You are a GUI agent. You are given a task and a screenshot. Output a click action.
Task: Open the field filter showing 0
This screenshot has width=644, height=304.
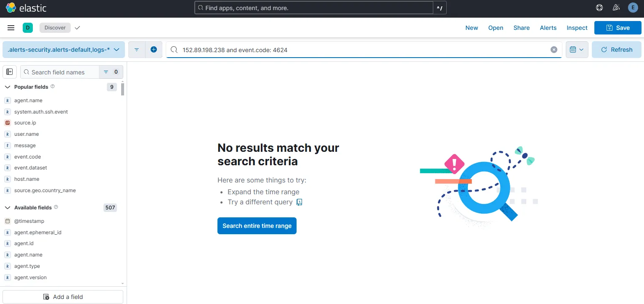tap(111, 72)
